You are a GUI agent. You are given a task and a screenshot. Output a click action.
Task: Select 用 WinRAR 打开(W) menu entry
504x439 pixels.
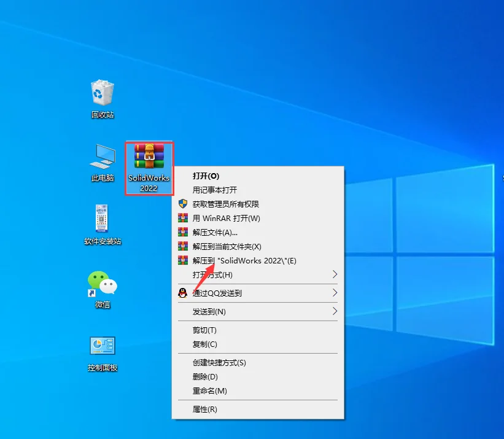coord(258,218)
